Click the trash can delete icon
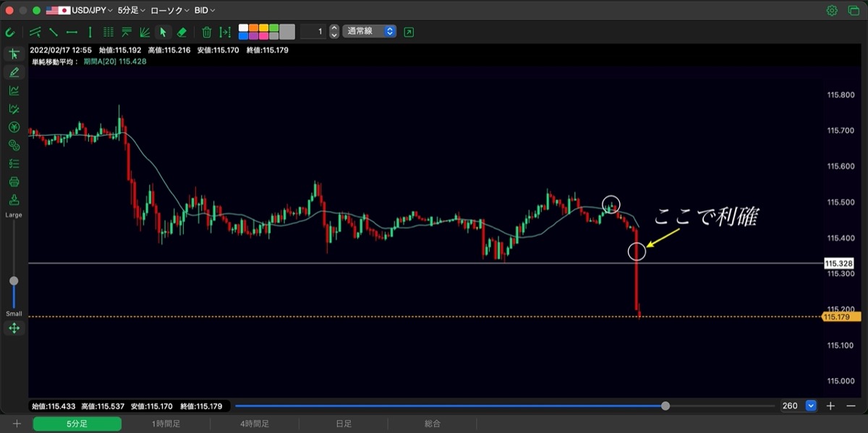This screenshot has width=868, height=433. 207,32
